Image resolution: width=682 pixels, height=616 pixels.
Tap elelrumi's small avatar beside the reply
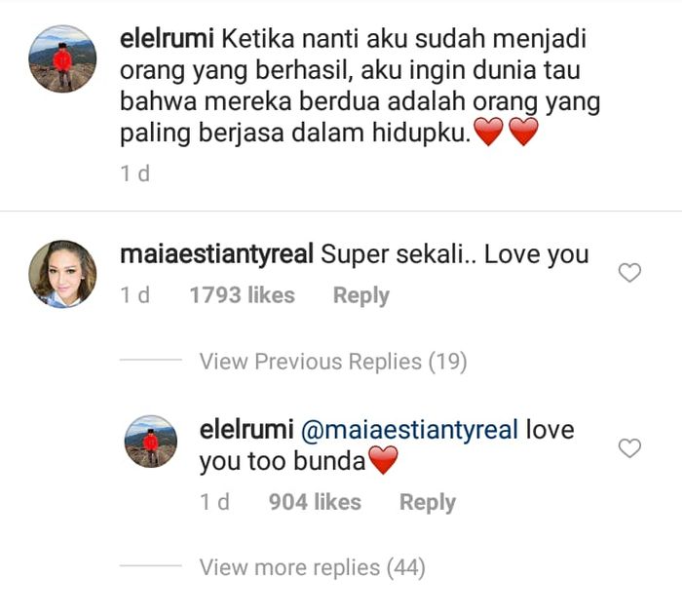tap(150, 441)
